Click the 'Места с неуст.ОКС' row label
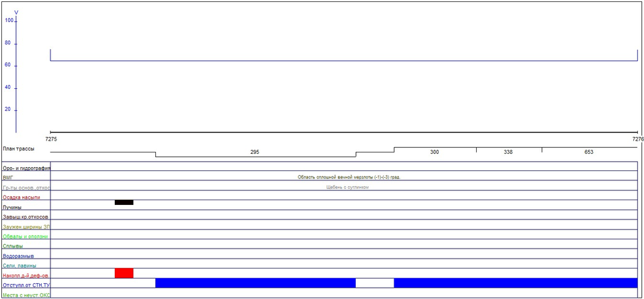 [x=26, y=295]
